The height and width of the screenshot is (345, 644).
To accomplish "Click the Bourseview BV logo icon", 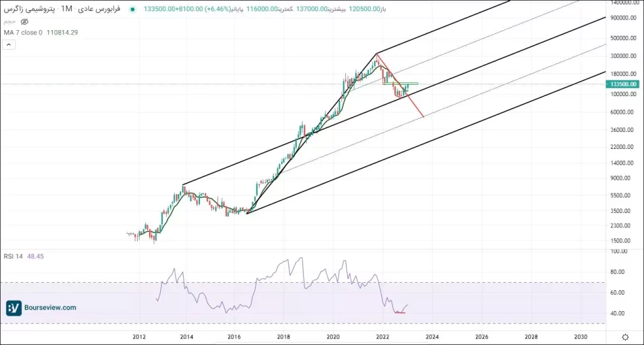I will coord(14,308).
